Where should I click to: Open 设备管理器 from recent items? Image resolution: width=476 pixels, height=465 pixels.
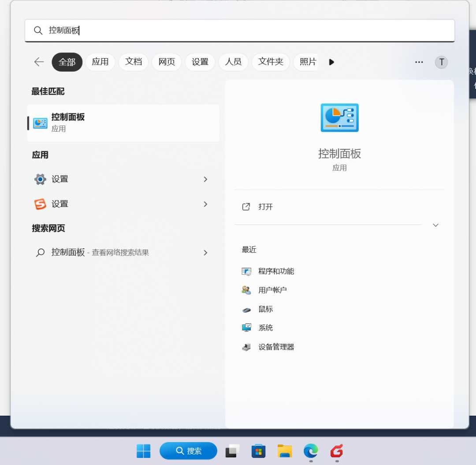click(x=276, y=347)
